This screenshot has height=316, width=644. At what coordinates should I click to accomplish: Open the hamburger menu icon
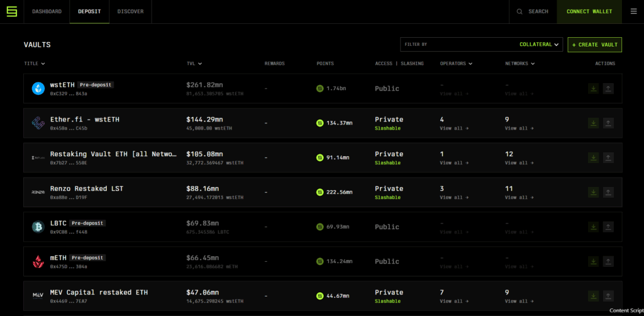click(x=634, y=11)
